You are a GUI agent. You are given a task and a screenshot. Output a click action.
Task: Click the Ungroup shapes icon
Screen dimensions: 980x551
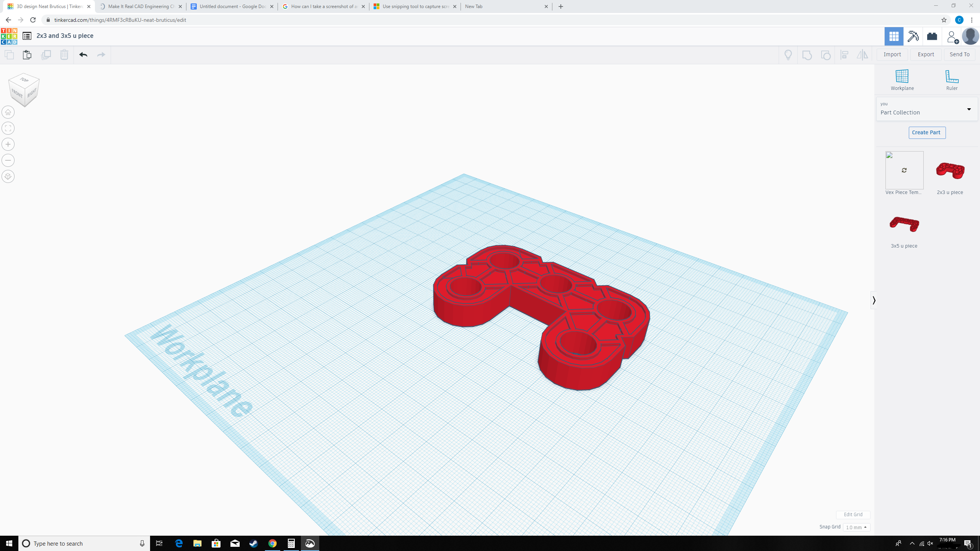coord(826,55)
